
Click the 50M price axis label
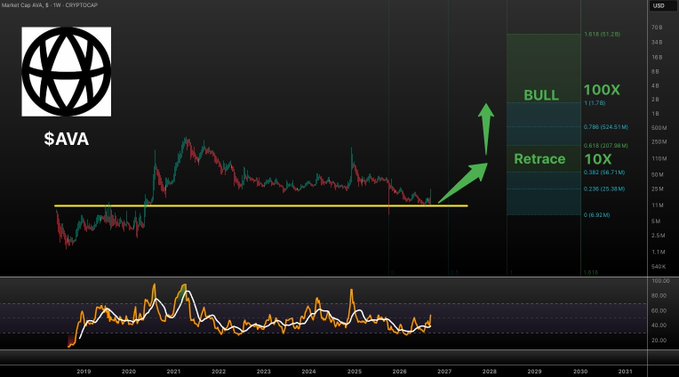(x=657, y=175)
